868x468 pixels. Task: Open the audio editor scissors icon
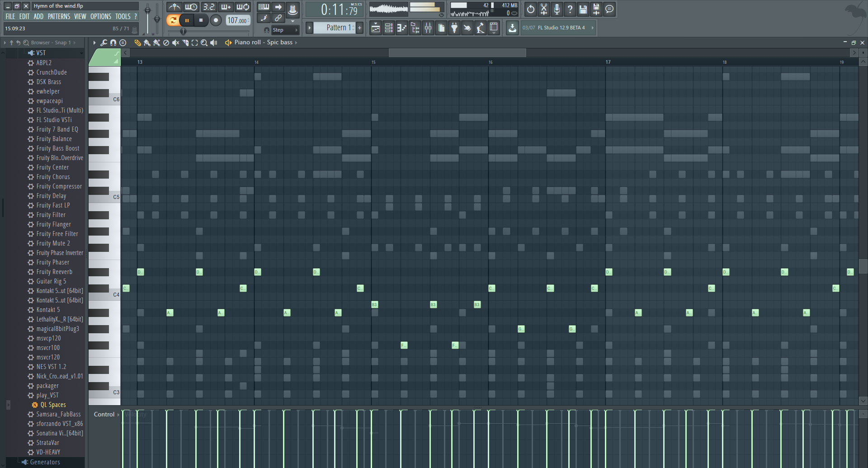tap(544, 9)
